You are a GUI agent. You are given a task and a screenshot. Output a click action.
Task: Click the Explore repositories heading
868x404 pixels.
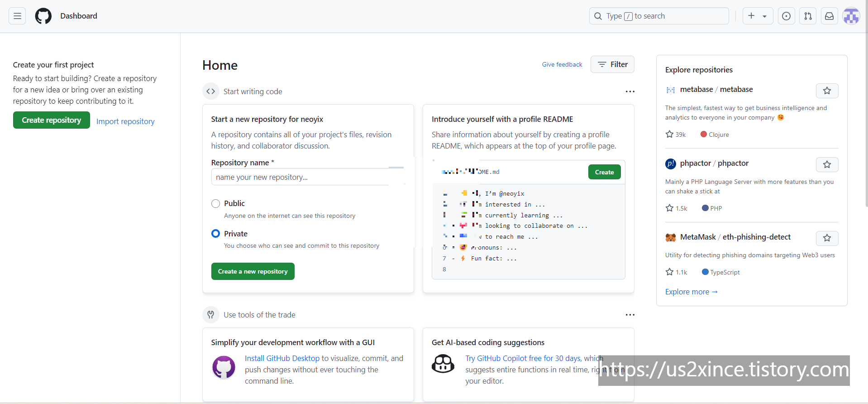699,70
